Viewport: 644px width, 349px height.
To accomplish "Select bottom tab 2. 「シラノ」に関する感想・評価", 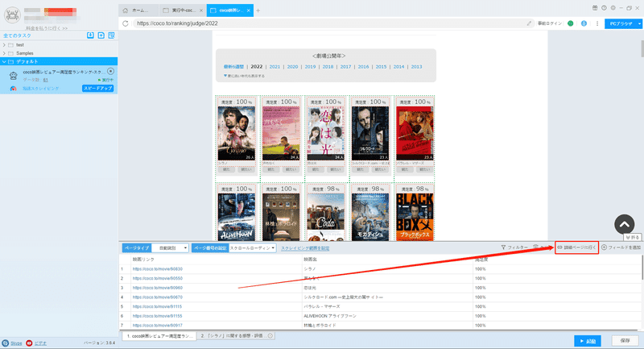I will (236, 336).
